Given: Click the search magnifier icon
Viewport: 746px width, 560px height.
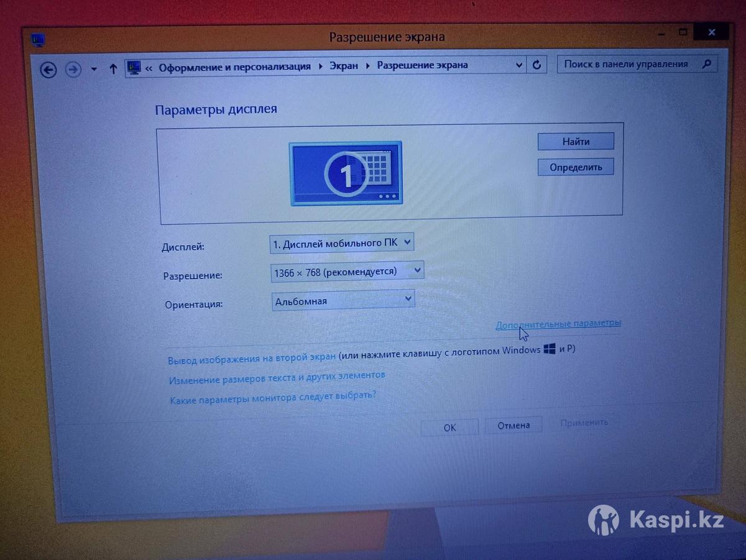Looking at the screenshot, I should (706, 64).
